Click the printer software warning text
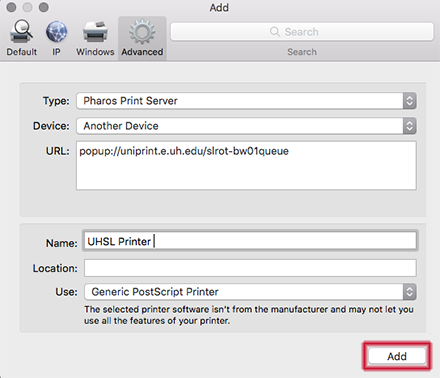Screen dimensions: 440x378 point(249,315)
